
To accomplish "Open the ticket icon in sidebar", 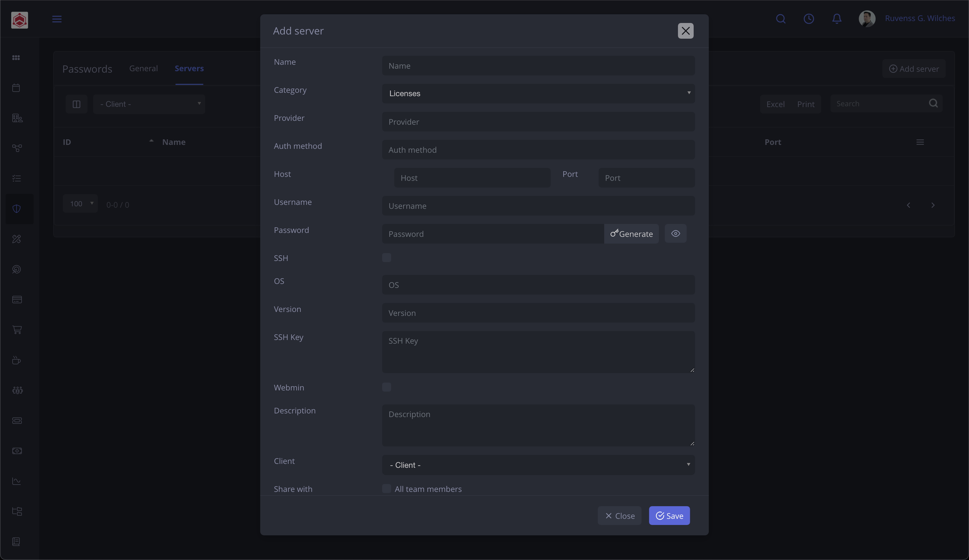I will (17, 420).
